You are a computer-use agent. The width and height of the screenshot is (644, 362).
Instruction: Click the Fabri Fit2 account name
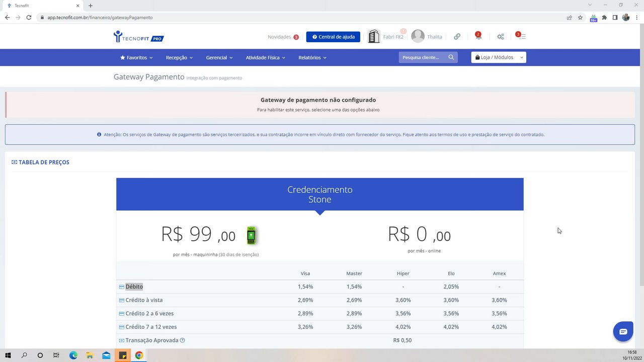pos(393,37)
